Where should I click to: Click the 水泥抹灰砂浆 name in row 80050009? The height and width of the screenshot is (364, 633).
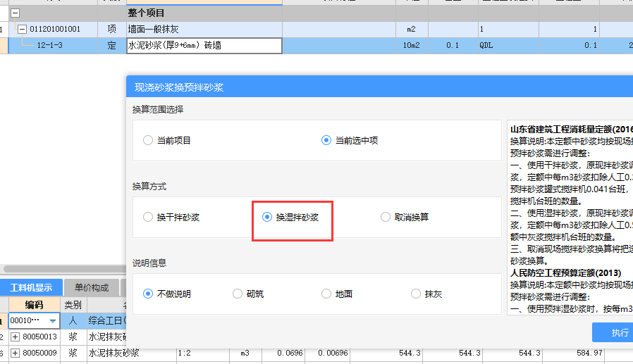[x=114, y=353]
